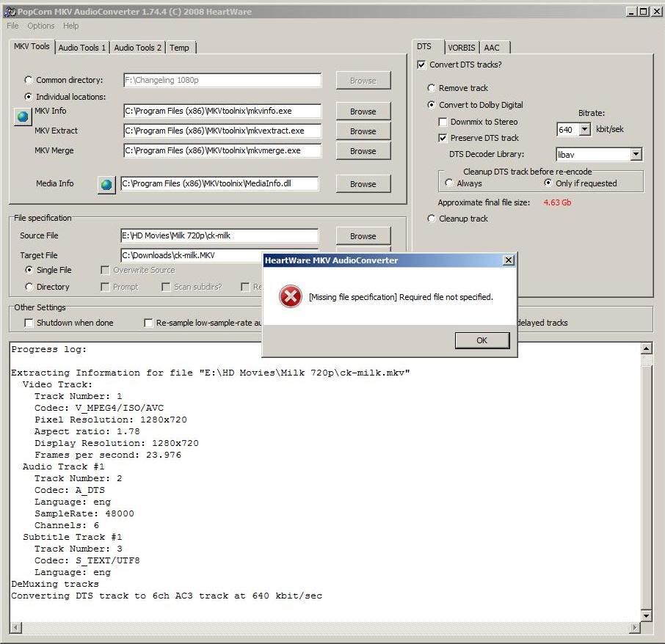Viewport: 665px width, 644px height.
Task: Click the progress log scroll-down arrow
Action: [x=646, y=615]
